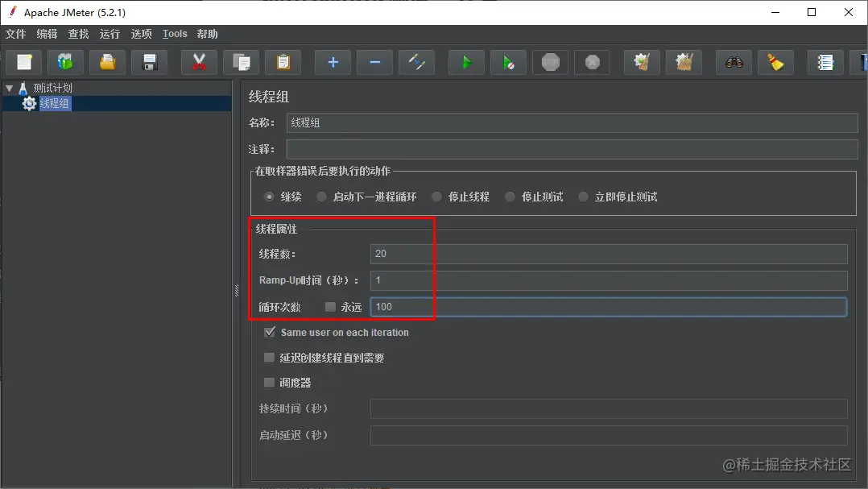Click the Clear results broom icon
Viewport: 868px width, 489px height.
[642, 62]
